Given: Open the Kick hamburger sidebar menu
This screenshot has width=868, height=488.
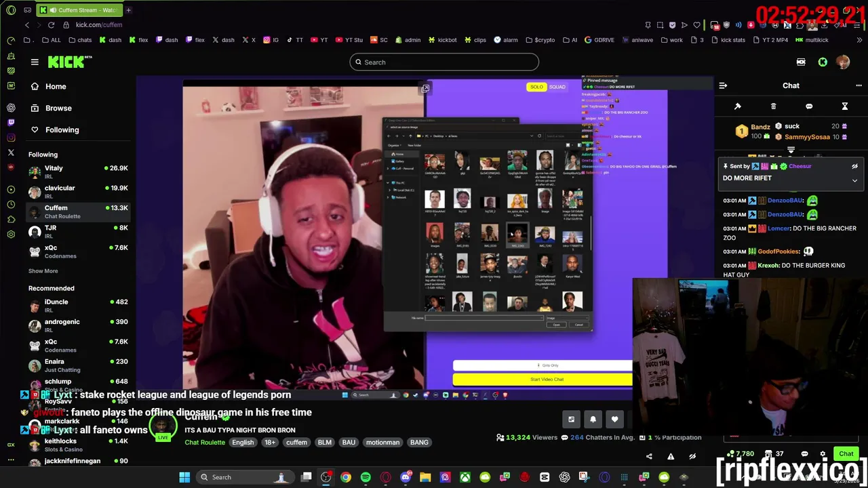Looking at the screenshot, I should click(x=35, y=62).
